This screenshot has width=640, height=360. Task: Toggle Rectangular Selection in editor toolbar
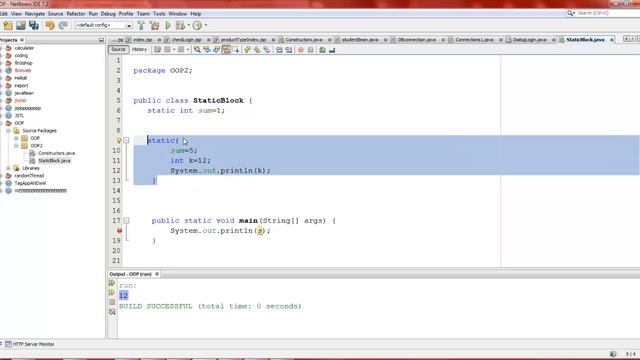tap(236, 50)
